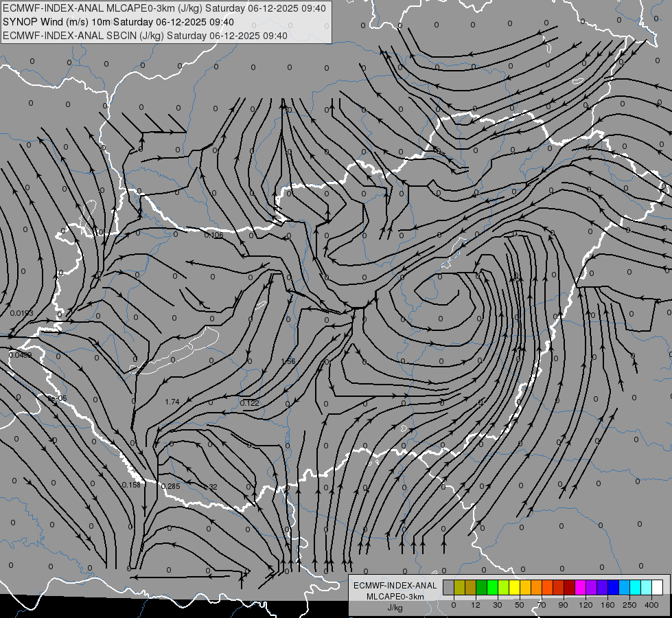Select the dark green legend swatch
This screenshot has width=672, height=618.
pos(482,588)
